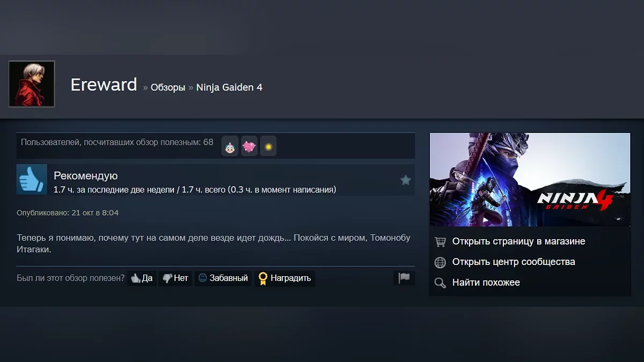Click the pink heart award icon
644x362 pixels.
click(249, 146)
